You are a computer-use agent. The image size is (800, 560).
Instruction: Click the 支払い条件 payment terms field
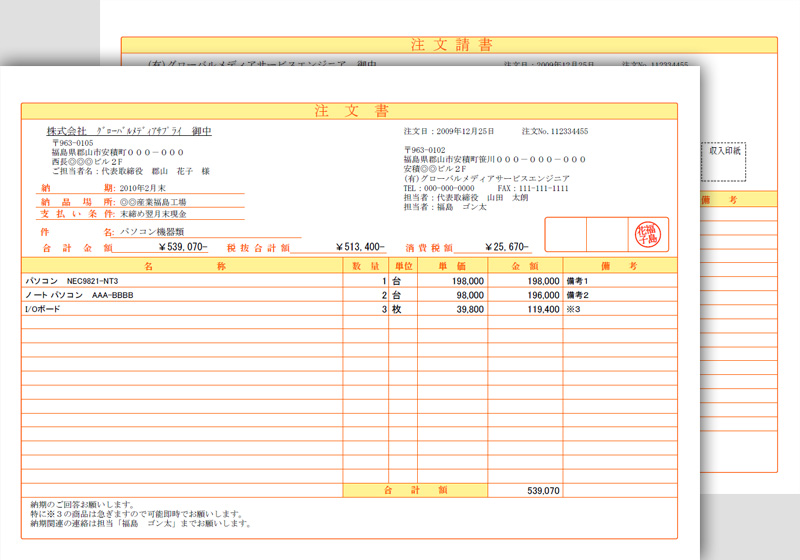click(x=154, y=214)
